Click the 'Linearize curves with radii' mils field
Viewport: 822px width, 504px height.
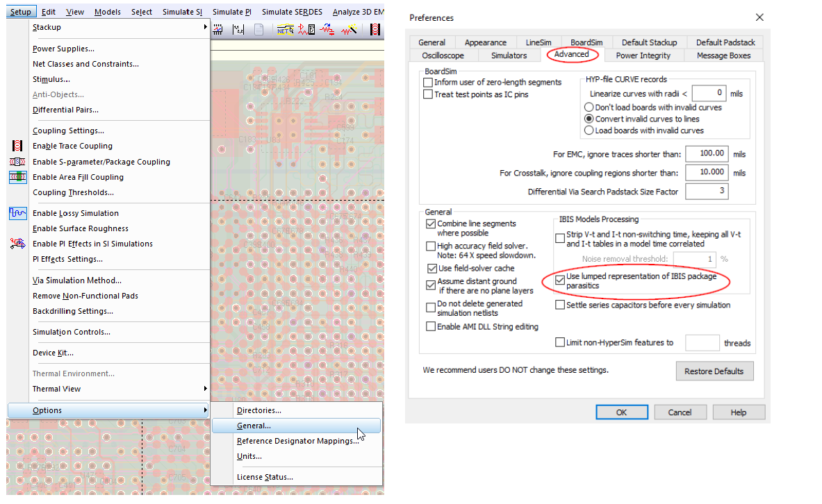pos(709,93)
